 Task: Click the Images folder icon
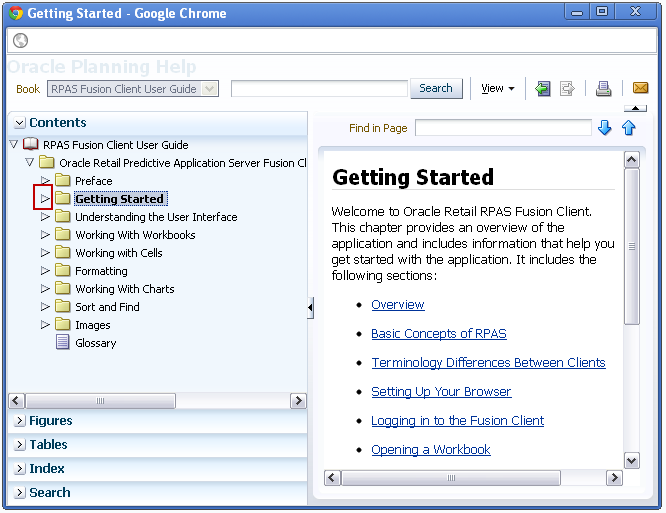[x=63, y=324]
